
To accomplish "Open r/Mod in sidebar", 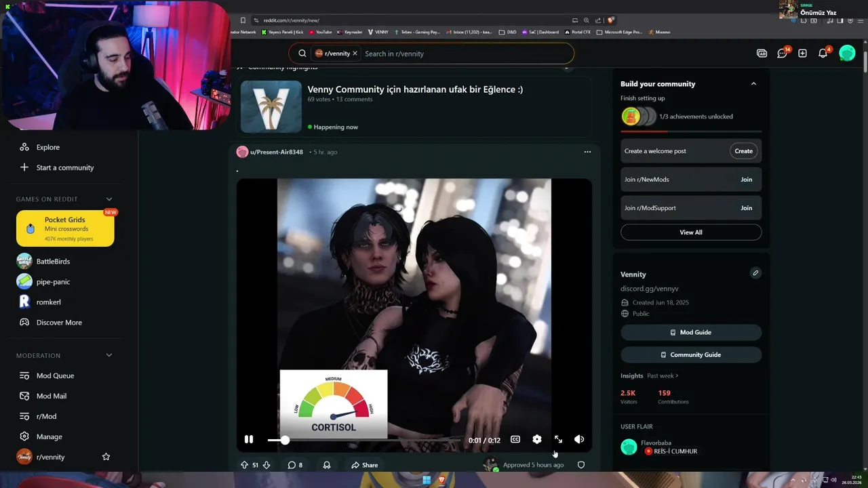I will click(x=46, y=416).
